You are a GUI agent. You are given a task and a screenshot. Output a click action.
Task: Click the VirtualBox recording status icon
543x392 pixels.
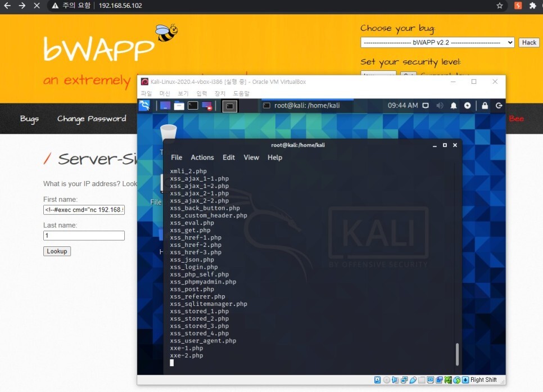(439, 380)
